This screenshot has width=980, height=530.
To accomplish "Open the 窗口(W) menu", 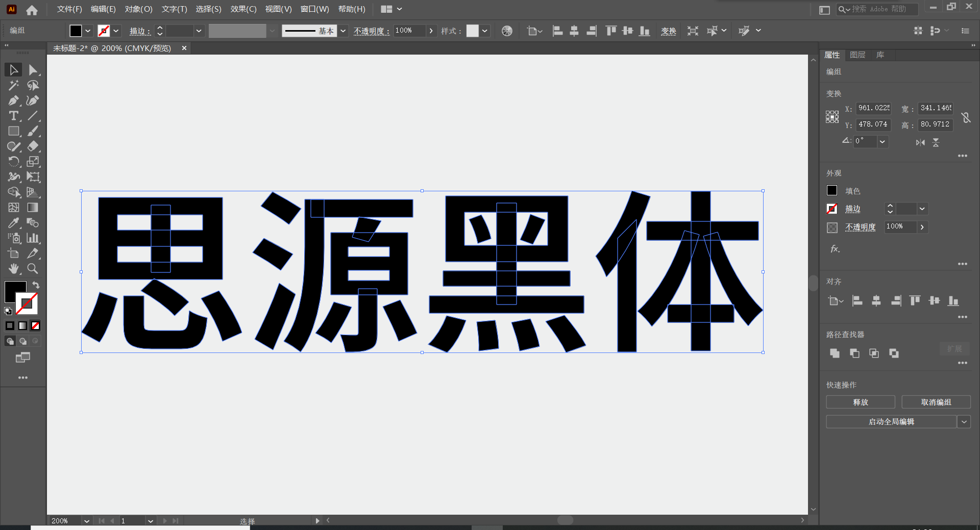I will (x=315, y=9).
